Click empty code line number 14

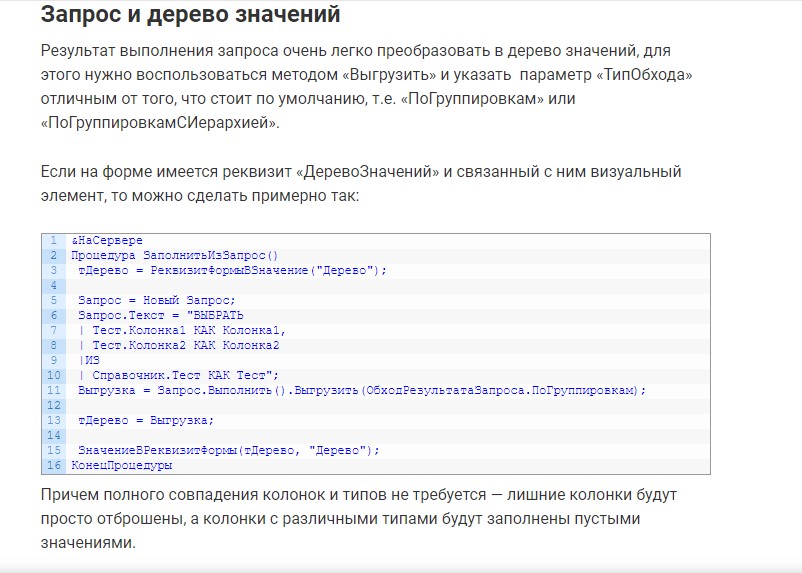click(x=54, y=435)
